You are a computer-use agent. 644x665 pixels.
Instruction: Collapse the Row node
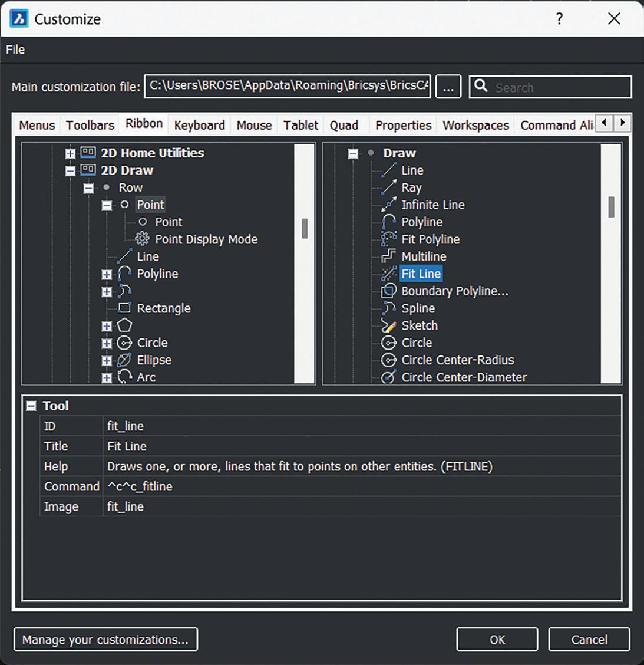tap(88, 188)
